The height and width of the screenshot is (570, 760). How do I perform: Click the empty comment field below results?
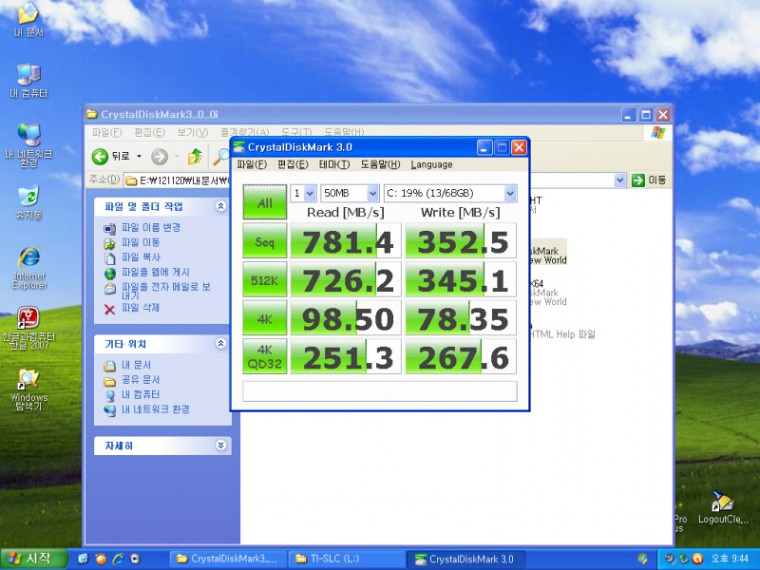tap(380, 391)
